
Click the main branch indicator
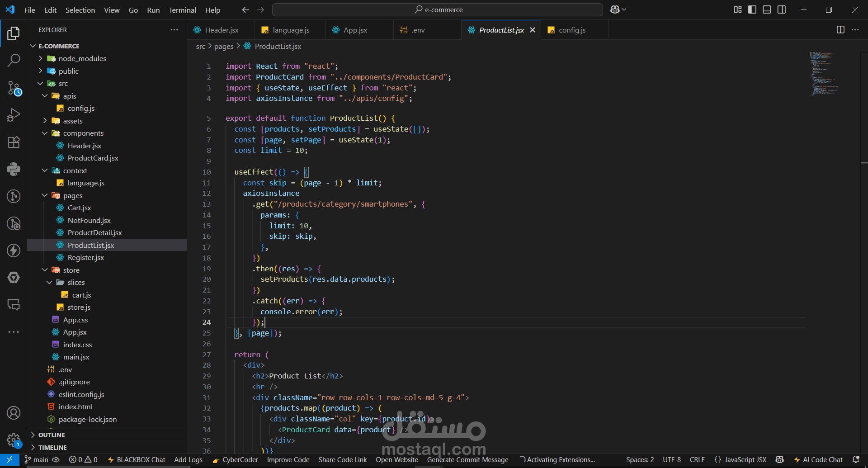(x=36, y=459)
